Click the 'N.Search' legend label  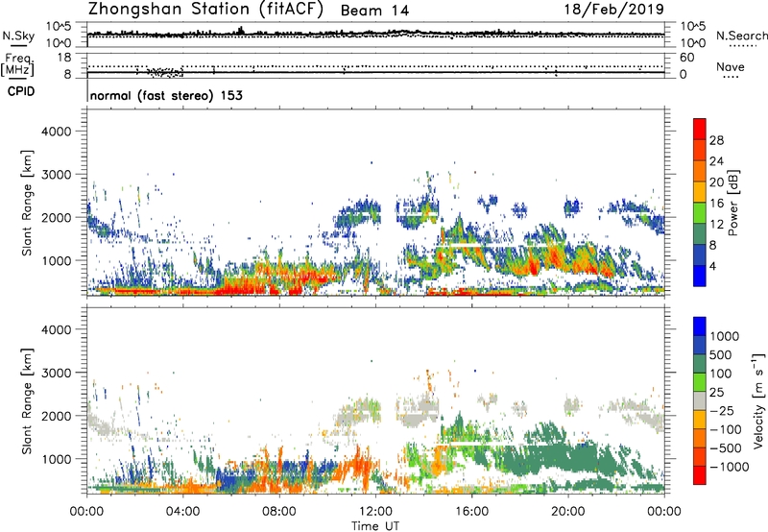tap(741, 36)
